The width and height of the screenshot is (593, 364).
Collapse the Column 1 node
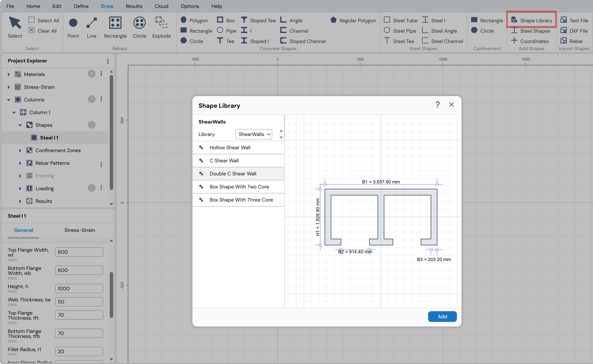[x=14, y=112]
